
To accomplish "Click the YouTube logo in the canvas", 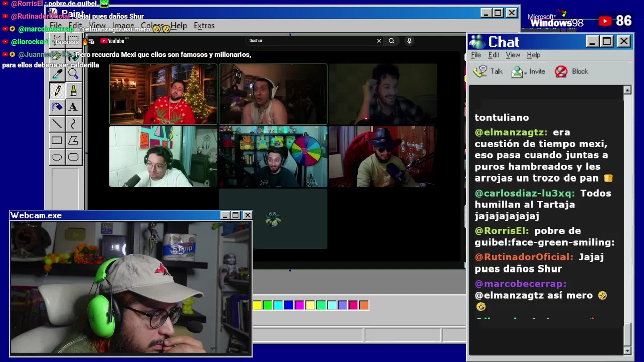I will click(x=112, y=41).
